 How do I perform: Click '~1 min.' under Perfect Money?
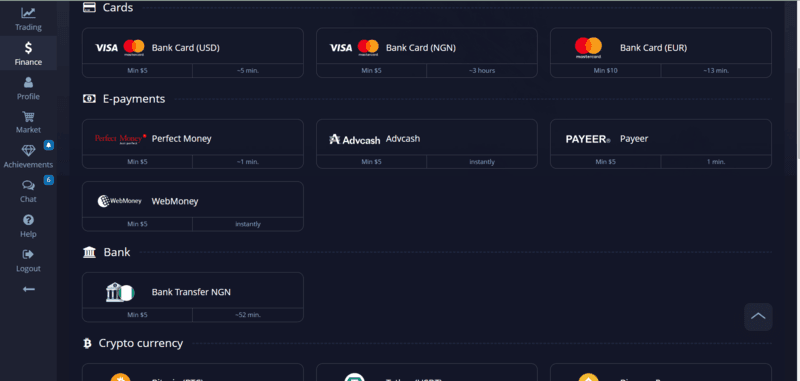click(248, 162)
